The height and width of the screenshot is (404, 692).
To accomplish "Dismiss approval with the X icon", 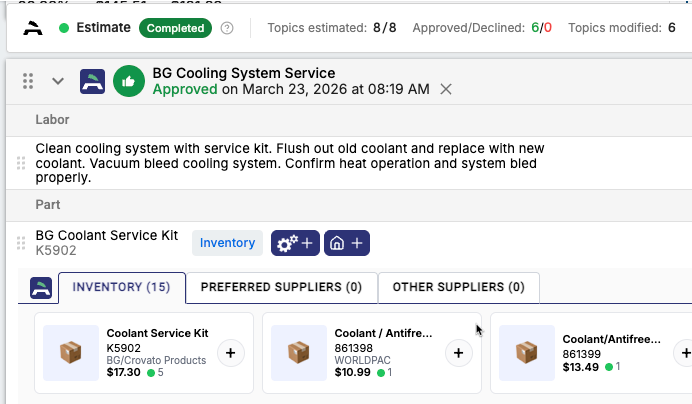I will (446, 89).
